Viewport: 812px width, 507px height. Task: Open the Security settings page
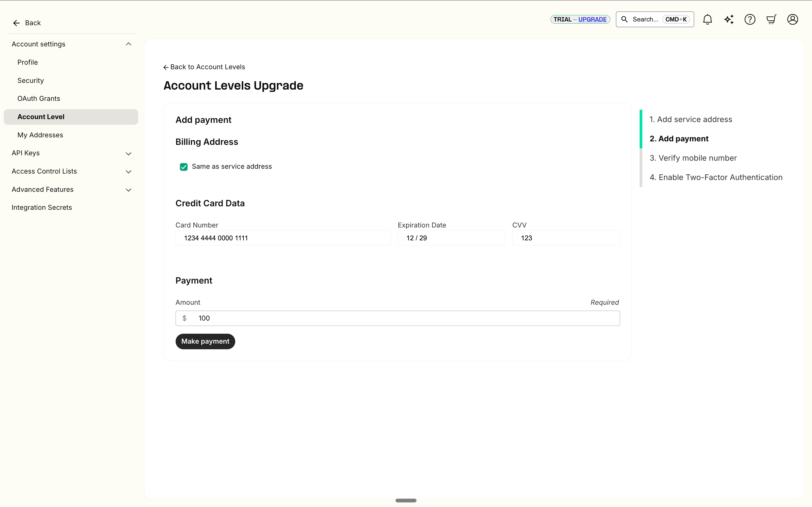(x=31, y=80)
